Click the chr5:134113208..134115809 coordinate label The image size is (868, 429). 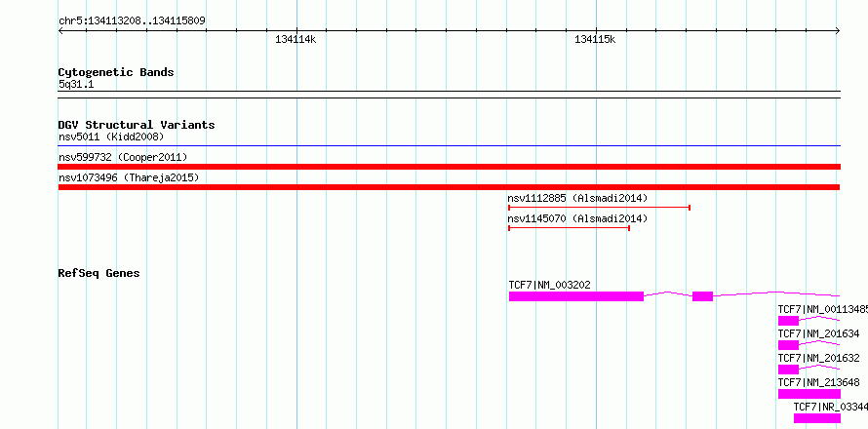[x=132, y=21]
